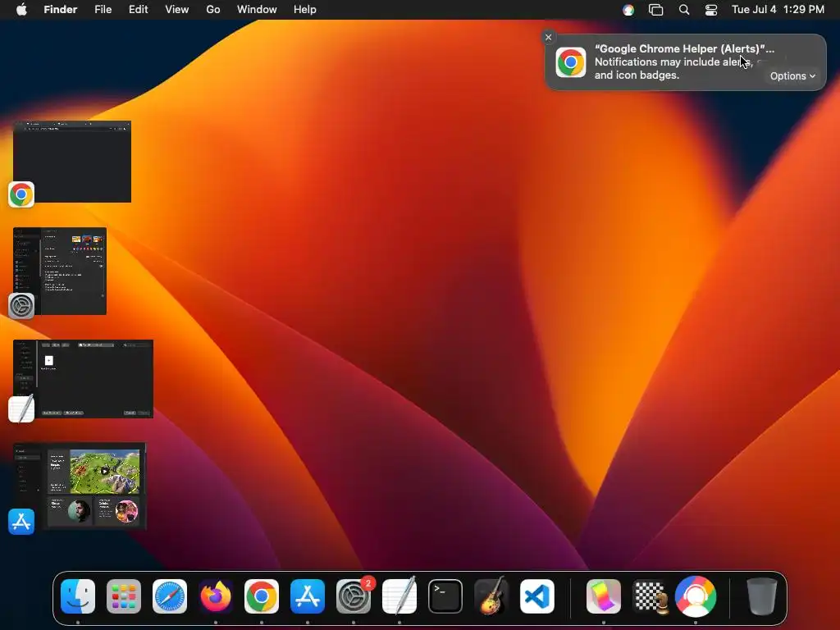This screenshot has height=630, width=840.
Task: Click the date and time in menu bar
Action: 778,10
